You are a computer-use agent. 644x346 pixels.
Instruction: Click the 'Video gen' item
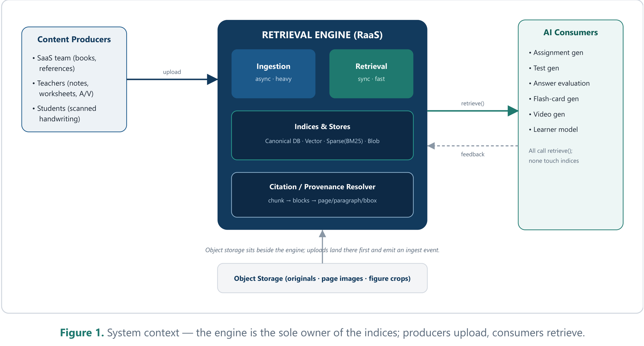(547, 114)
